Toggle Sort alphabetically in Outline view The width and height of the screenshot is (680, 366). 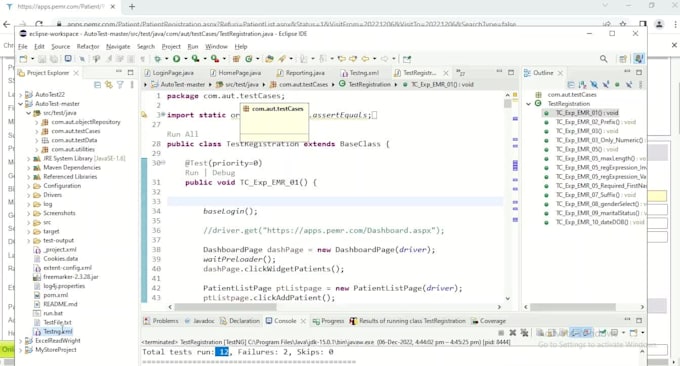pyautogui.click(x=582, y=85)
